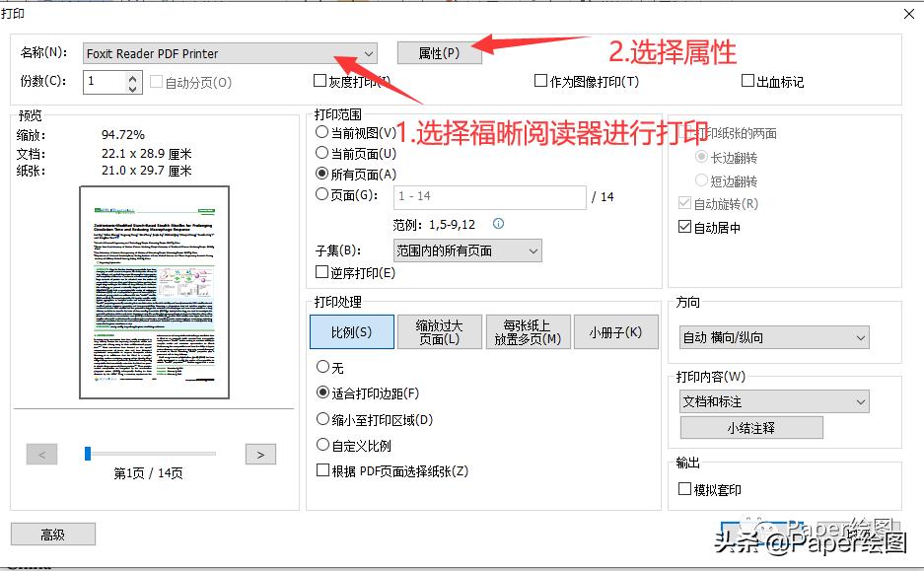Select 缩放过大页面(L) printing mode

click(x=440, y=331)
